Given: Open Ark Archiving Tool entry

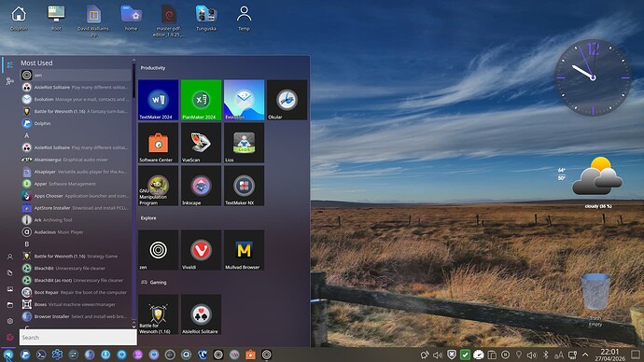Looking at the screenshot, I should click(76, 220).
